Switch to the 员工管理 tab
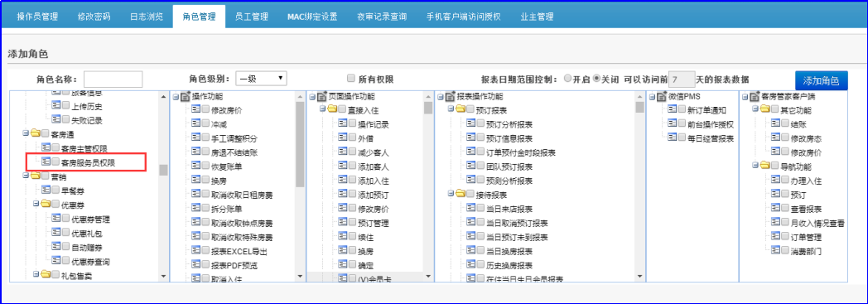The height and width of the screenshot is (304, 868). pyautogui.click(x=251, y=17)
